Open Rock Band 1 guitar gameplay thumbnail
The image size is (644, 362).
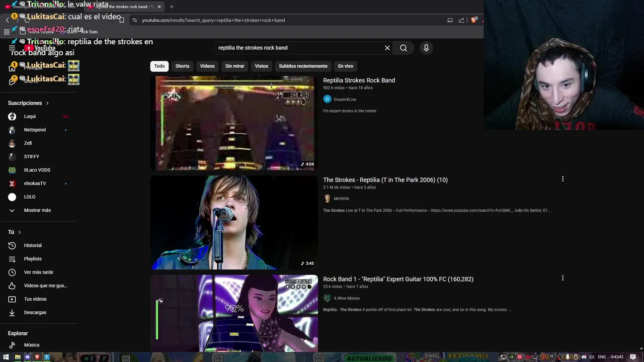tap(234, 313)
